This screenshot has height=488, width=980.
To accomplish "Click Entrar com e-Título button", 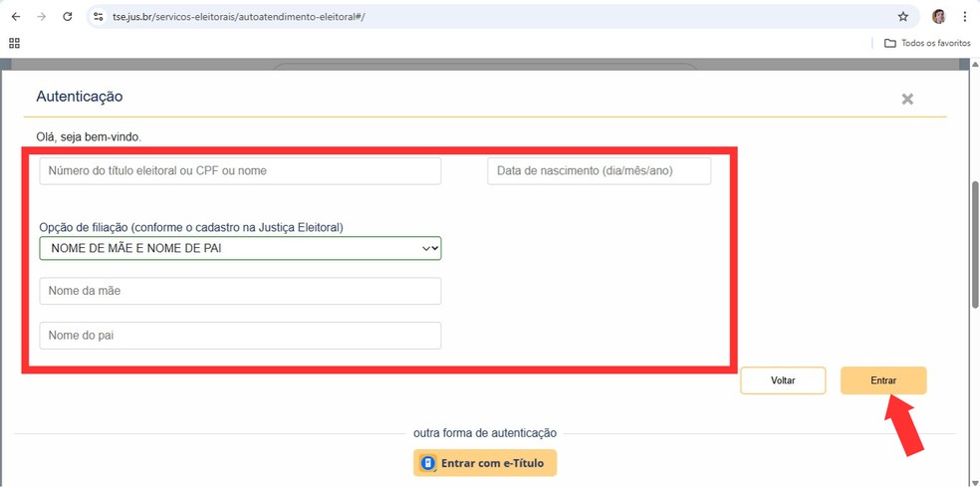I will [x=485, y=464].
